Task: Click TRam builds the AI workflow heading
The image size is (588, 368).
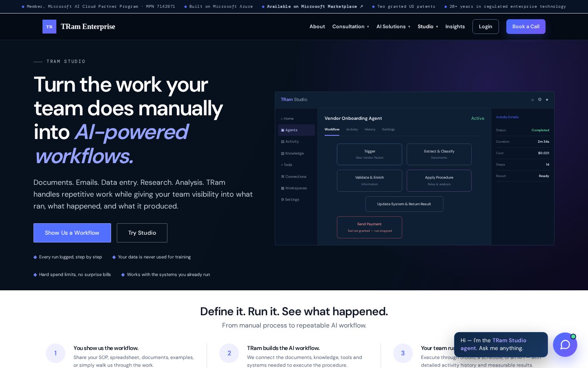Action: point(283,348)
